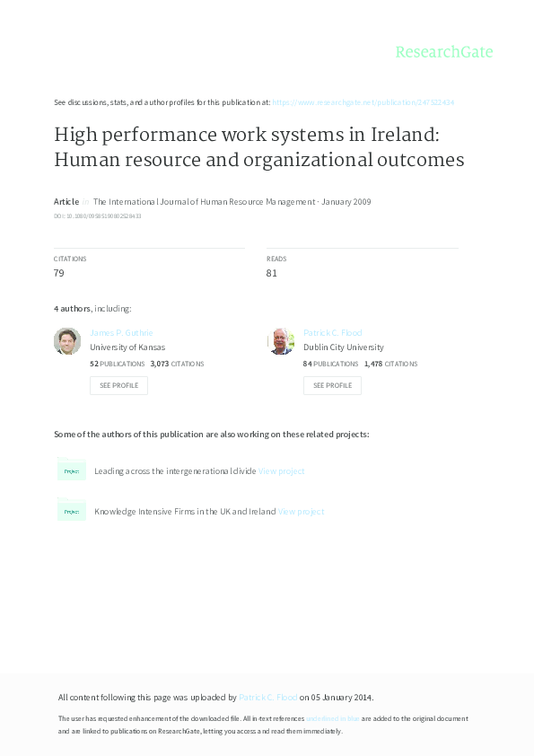Click the Project icon beside Knowledge Intensive Firms project
The image size is (534, 756).
pos(72,510)
